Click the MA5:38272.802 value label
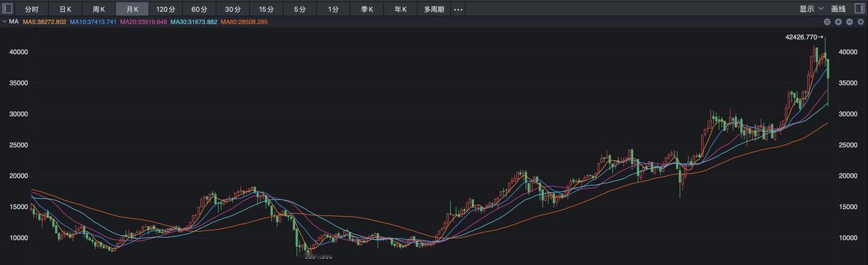Image resolution: width=868 pixels, height=265 pixels. pyautogui.click(x=45, y=22)
